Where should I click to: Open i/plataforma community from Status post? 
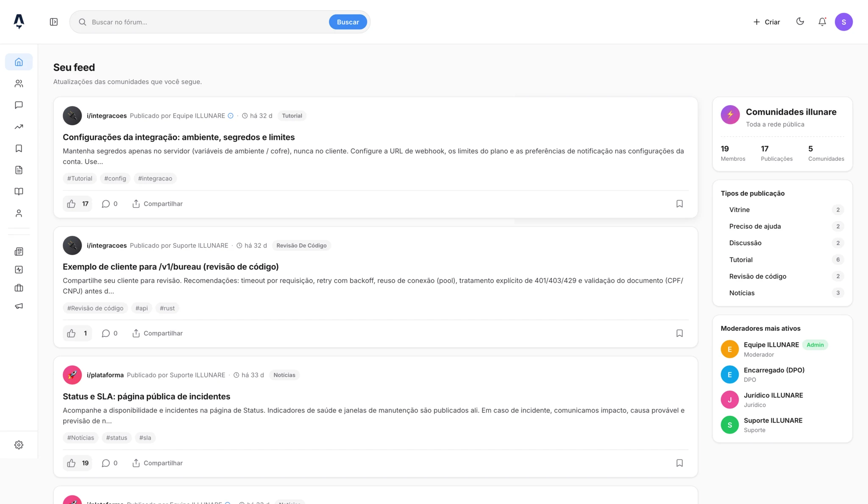pos(105,375)
